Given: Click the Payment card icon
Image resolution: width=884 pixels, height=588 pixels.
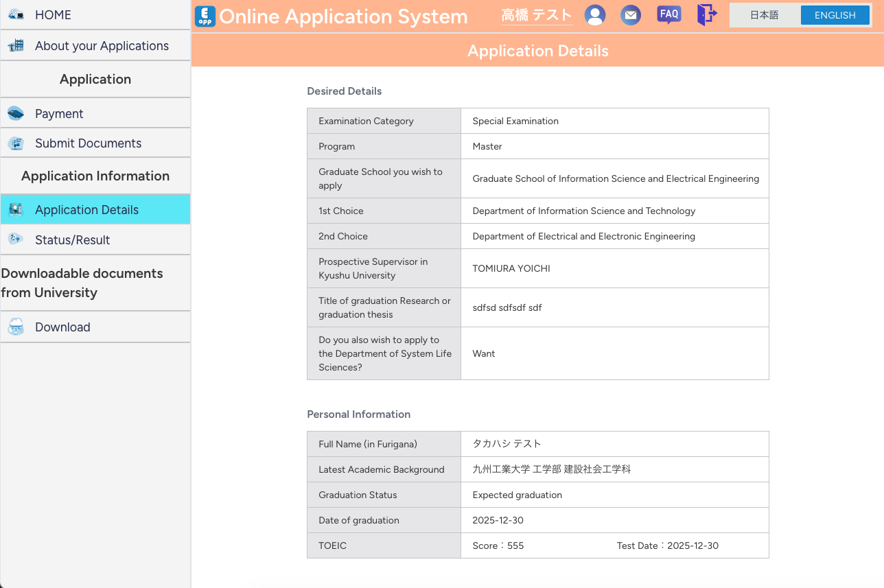Looking at the screenshot, I should click(16, 114).
